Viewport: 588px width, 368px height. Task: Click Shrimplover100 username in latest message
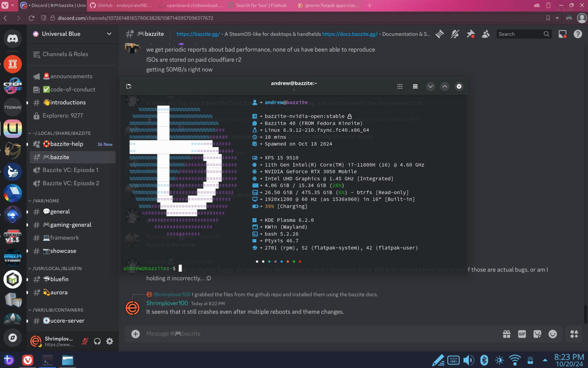click(167, 303)
